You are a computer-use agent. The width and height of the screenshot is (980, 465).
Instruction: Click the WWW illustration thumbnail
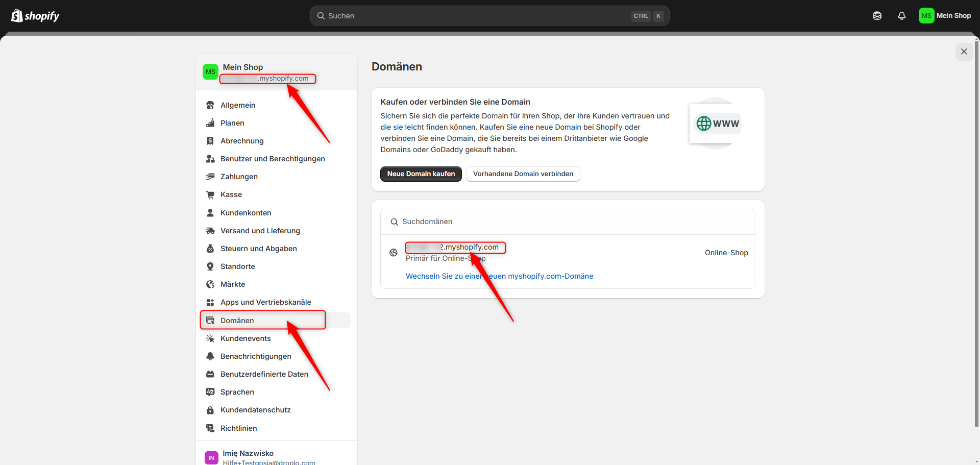click(x=716, y=124)
